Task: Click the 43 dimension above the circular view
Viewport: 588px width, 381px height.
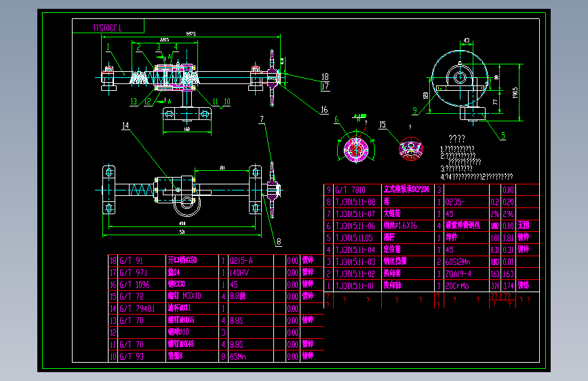Action: coord(467,40)
